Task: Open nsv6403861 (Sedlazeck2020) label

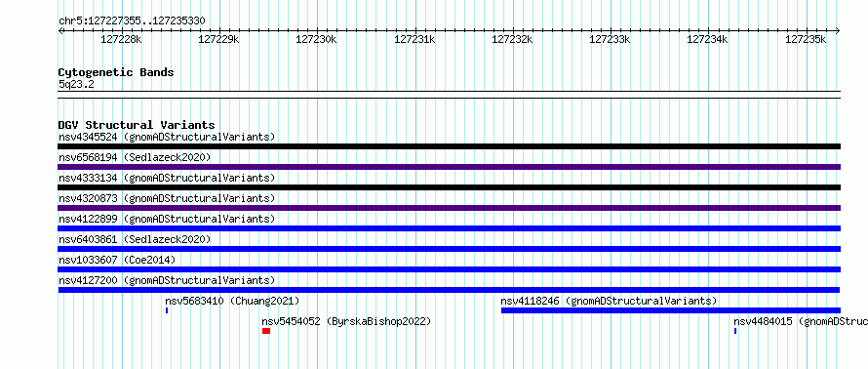Action: click(135, 239)
